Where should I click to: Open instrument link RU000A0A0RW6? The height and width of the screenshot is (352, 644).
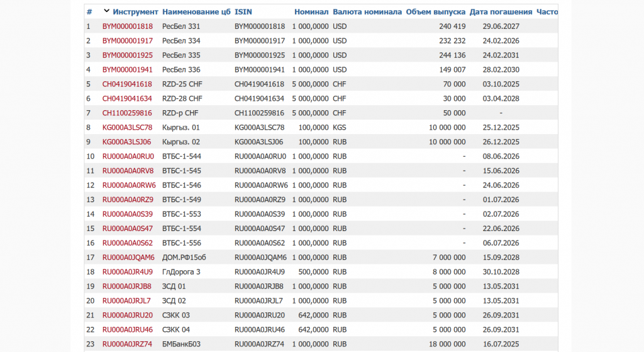pos(129,185)
